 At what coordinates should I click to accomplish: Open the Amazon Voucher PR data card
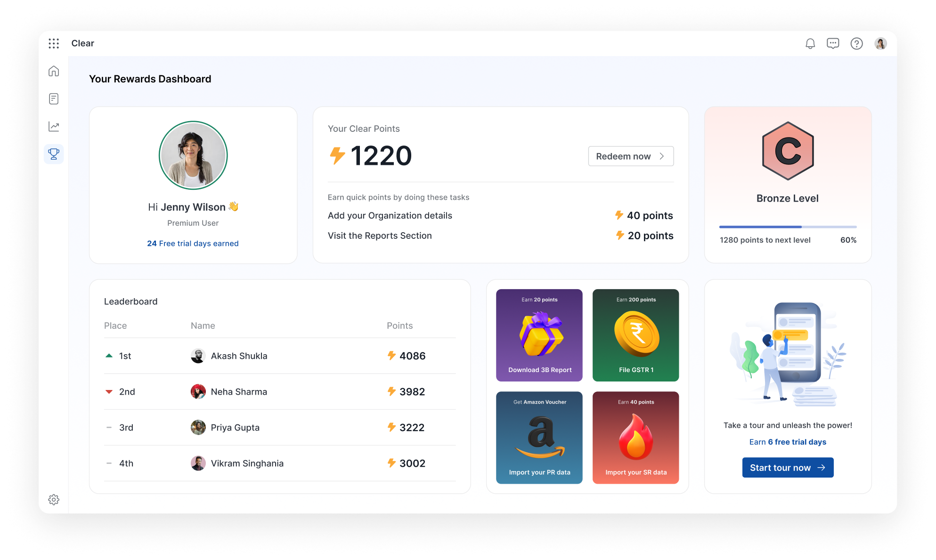539,438
